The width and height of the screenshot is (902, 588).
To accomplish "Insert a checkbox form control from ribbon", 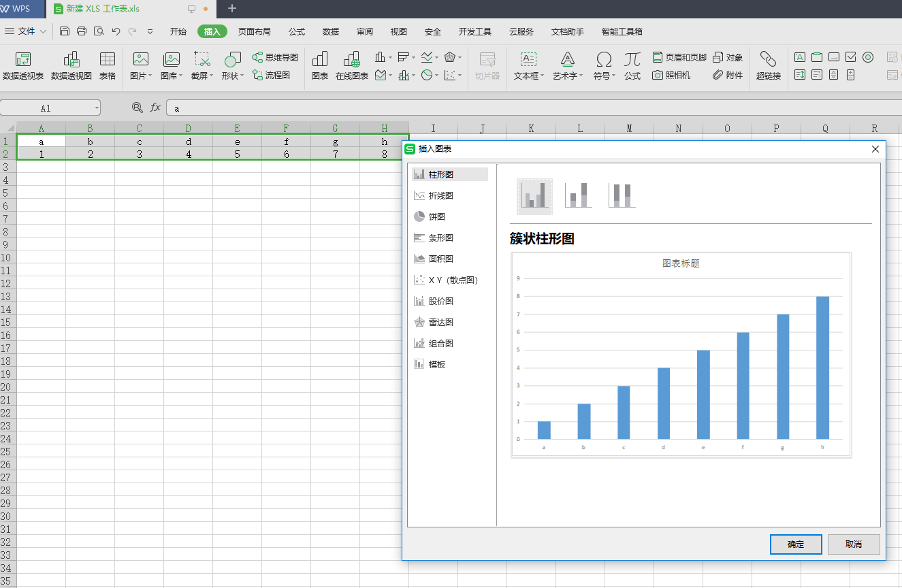I will point(851,57).
